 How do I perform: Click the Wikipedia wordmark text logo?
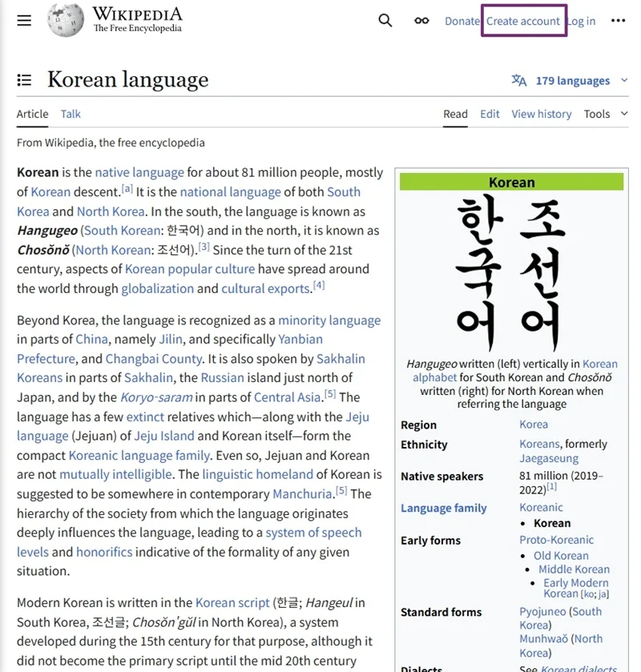pos(138,20)
